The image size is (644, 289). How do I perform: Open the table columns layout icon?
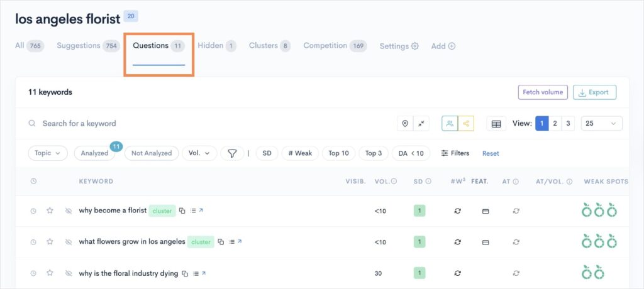pos(496,124)
